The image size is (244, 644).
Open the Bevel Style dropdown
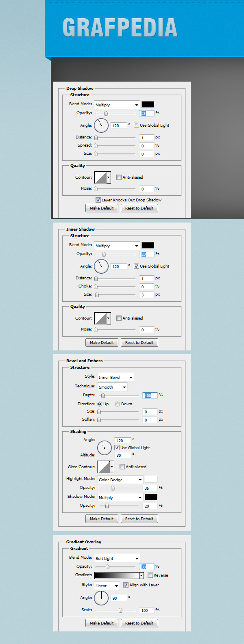[115, 377]
